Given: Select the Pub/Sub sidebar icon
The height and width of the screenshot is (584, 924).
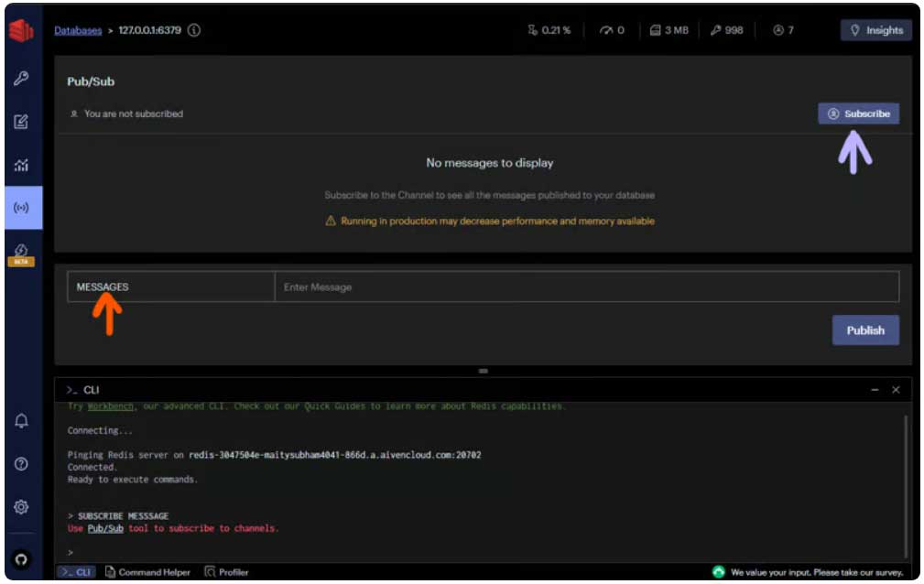Looking at the screenshot, I should pyautogui.click(x=22, y=207).
